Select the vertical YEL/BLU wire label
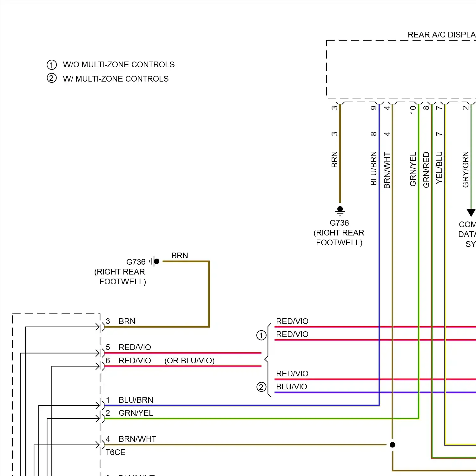This screenshot has width=476, height=476. [x=439, y=168]
